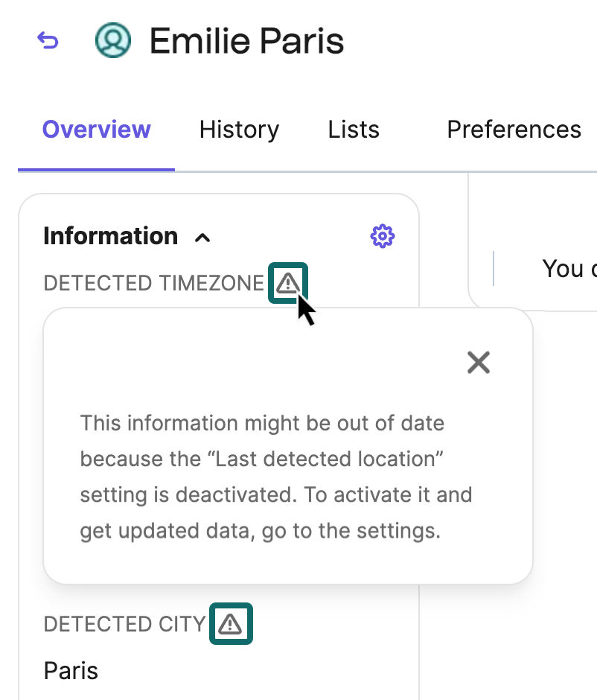Close the out-of-date information popup

(x=479, y=362)
